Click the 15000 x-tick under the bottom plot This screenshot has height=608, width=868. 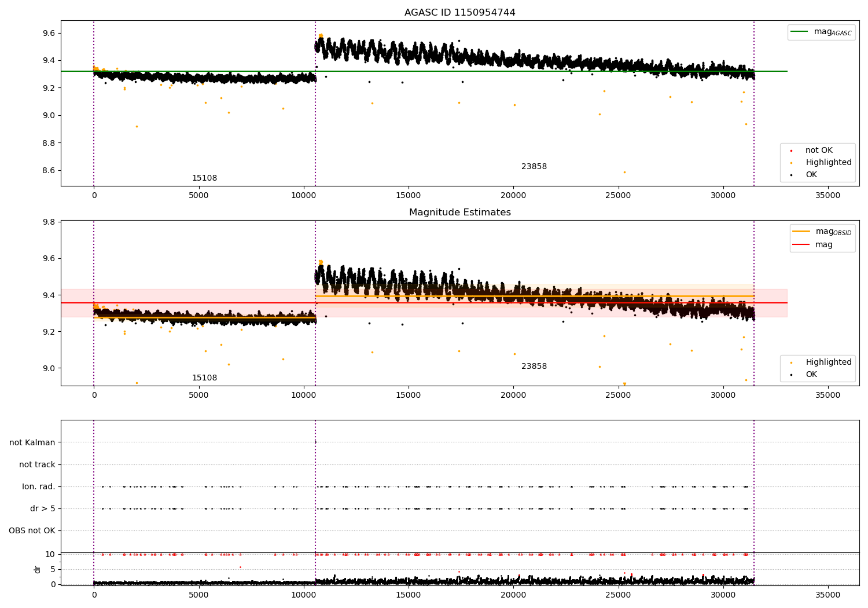click(409, 595)
